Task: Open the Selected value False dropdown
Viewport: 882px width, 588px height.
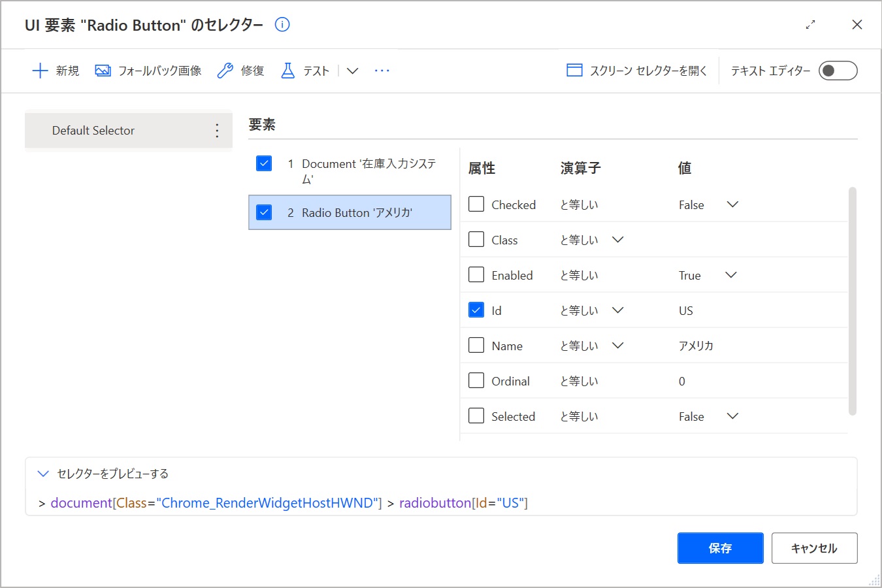Action: 732,416
